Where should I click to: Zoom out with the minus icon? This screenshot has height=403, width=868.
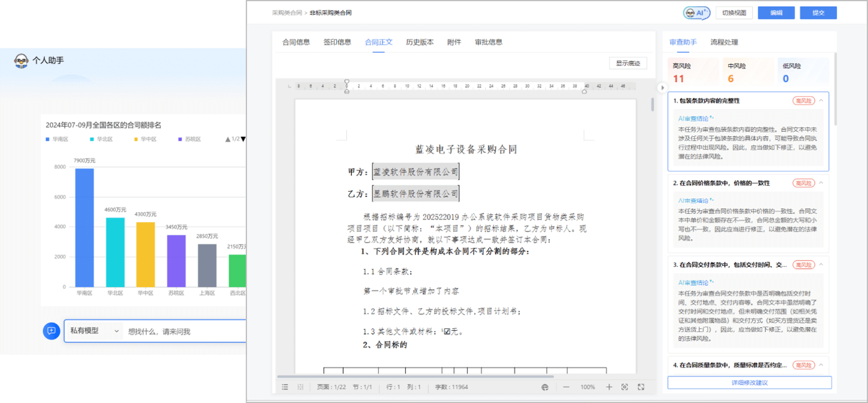pos(566,387)
